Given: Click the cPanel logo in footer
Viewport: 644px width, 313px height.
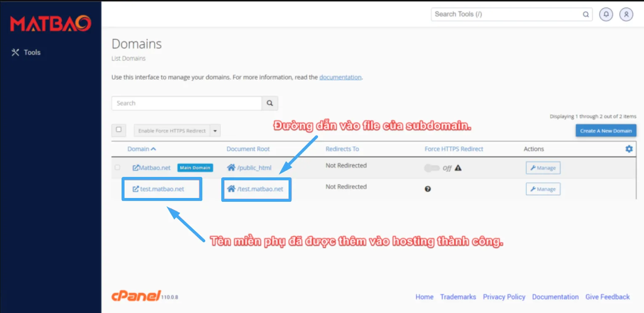Looking at the screenshot, I should (x=136, y=296).
